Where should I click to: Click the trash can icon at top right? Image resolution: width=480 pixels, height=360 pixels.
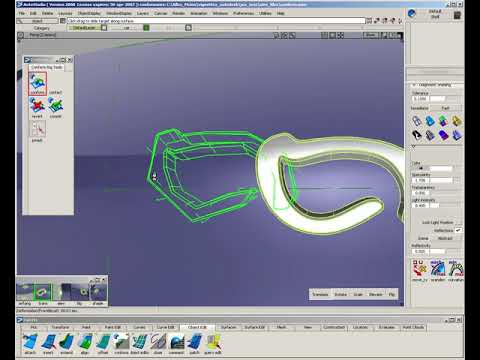457,15
